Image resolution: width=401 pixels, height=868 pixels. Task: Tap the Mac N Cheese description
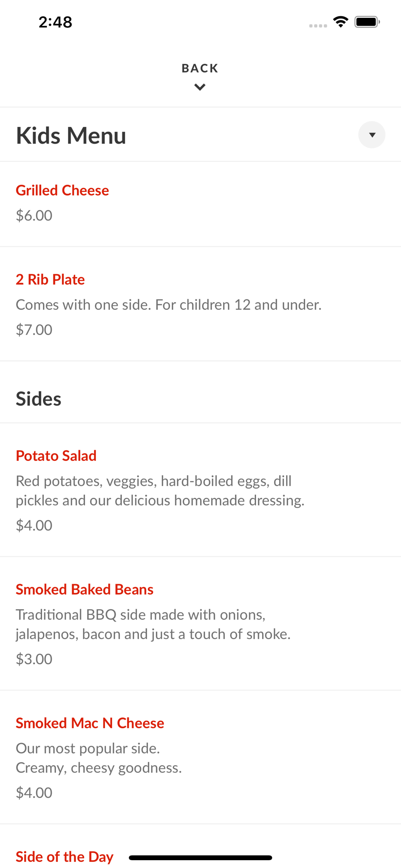[99, 758]
